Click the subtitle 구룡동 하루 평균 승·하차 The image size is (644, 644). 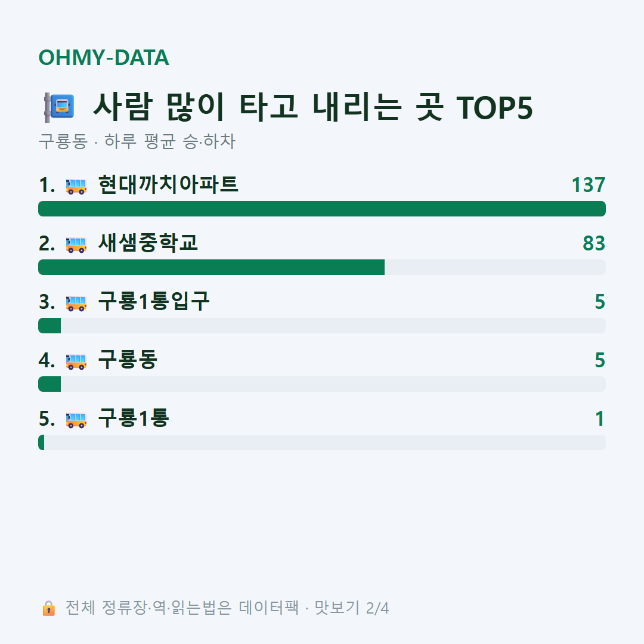137,141
